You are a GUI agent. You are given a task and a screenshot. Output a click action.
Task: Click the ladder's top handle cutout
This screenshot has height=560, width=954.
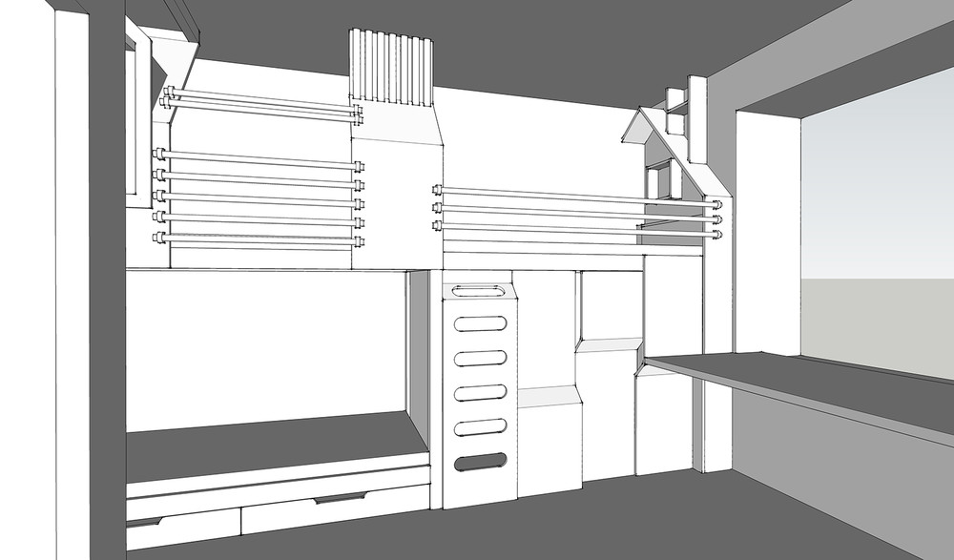pos(480,289)
